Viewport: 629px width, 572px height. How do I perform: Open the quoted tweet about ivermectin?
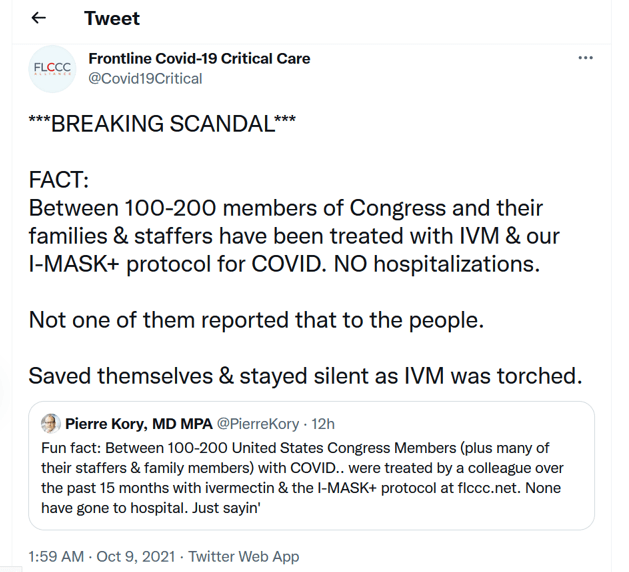(311, 480)
